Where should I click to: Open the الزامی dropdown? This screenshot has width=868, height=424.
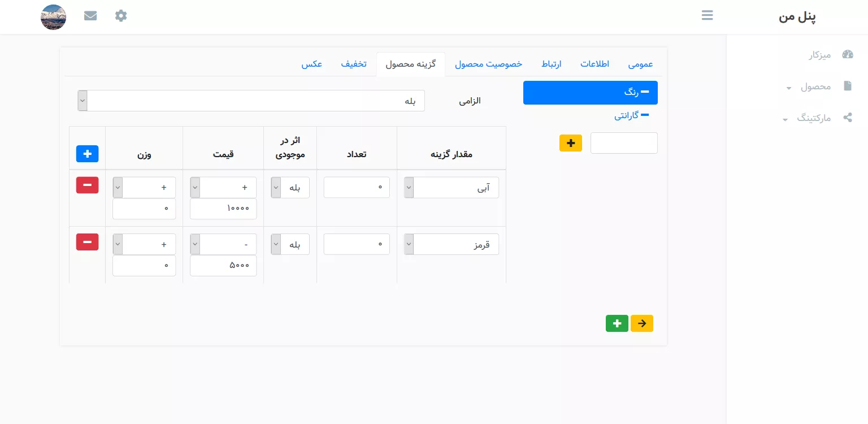click(x=251, y=101)
